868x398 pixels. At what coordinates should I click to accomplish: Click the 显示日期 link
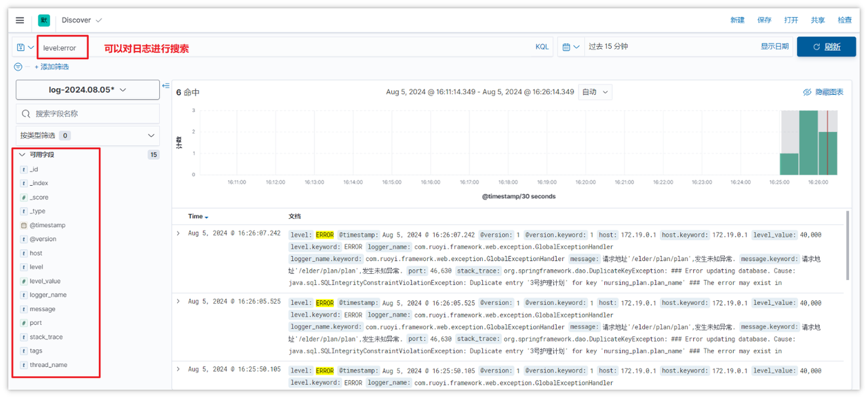(x=774, y=47)
